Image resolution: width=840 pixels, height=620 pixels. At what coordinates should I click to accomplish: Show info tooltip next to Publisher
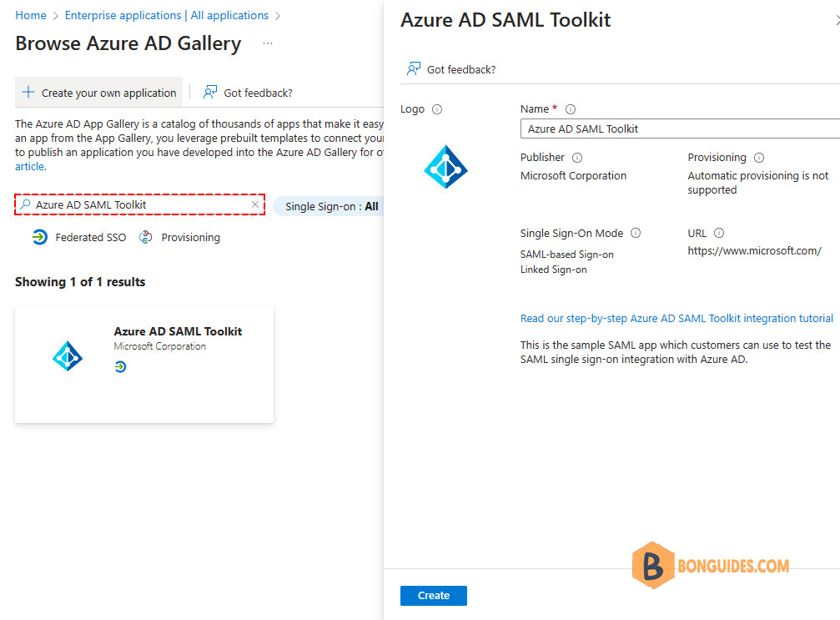[x=577, y=158]
